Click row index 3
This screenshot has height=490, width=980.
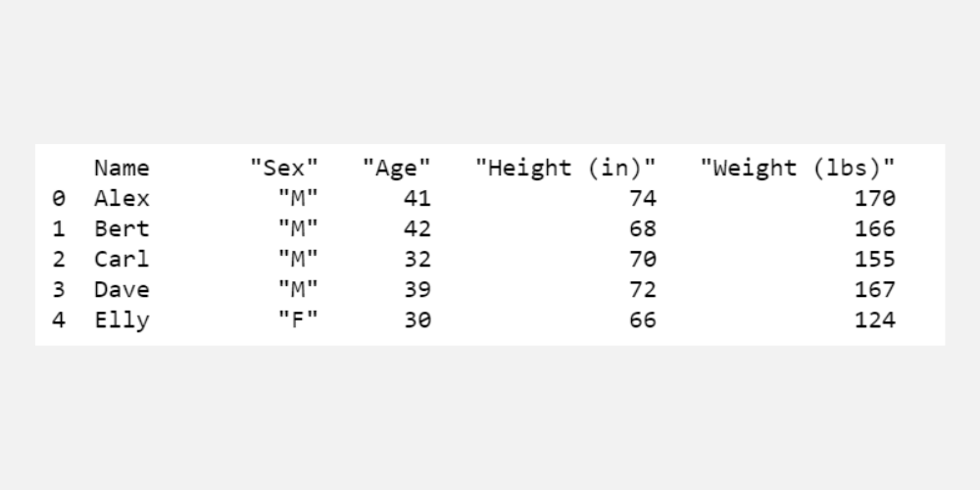[x=59, y=290]
